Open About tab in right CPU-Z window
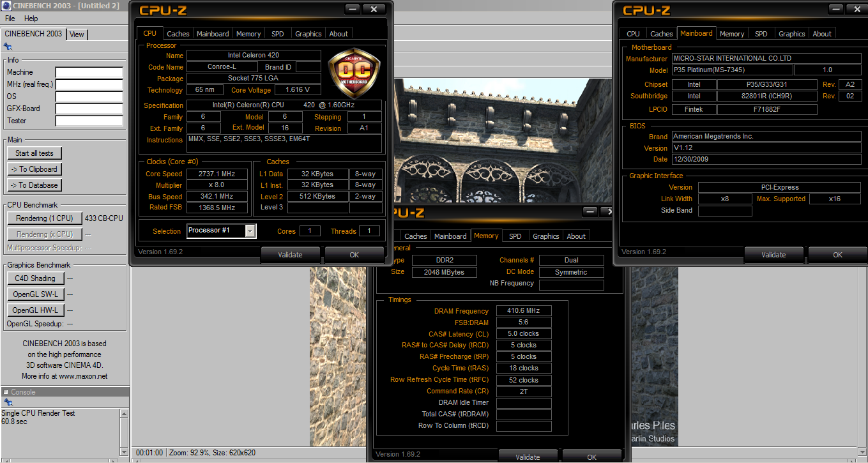 click(822, 34)
